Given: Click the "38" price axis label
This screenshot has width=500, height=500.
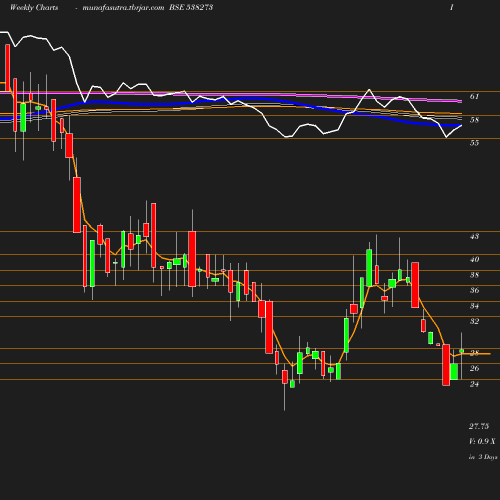Looking at the screenshot, I should (x=474, y=275).
